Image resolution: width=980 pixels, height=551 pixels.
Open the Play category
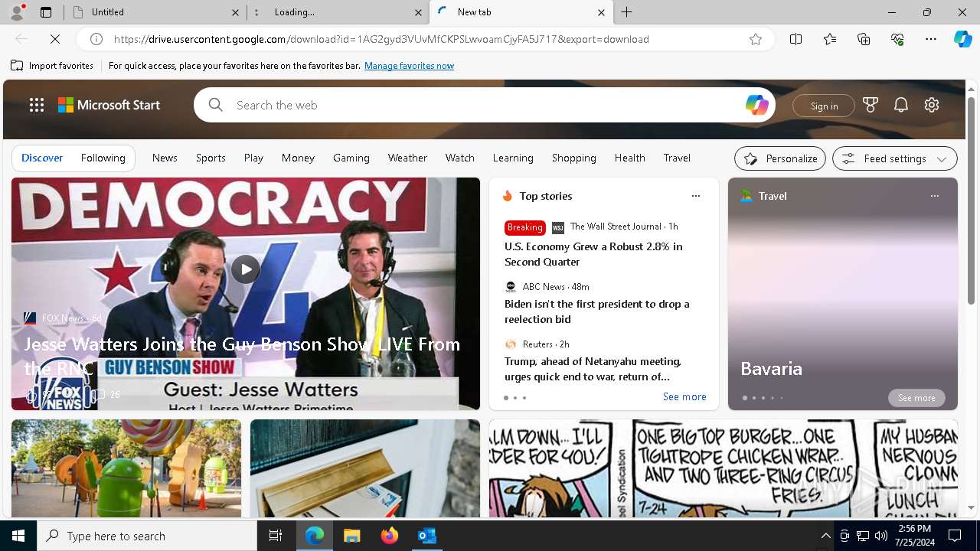(253, 158)
